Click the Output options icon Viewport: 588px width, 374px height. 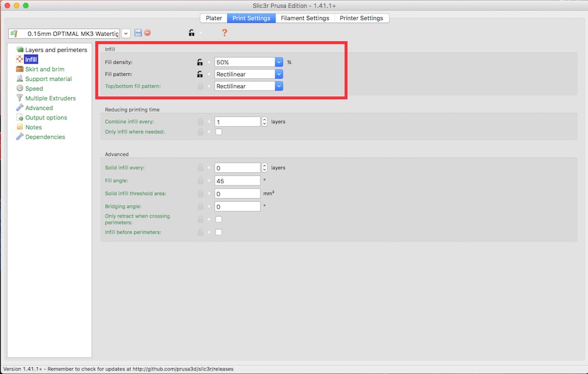tap(20, 118)
